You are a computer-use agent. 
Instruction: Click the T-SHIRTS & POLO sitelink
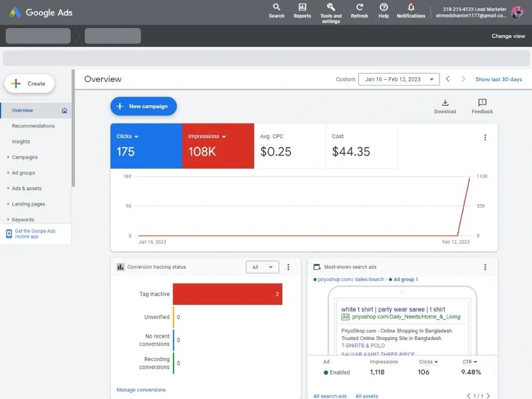pos(363,346)
